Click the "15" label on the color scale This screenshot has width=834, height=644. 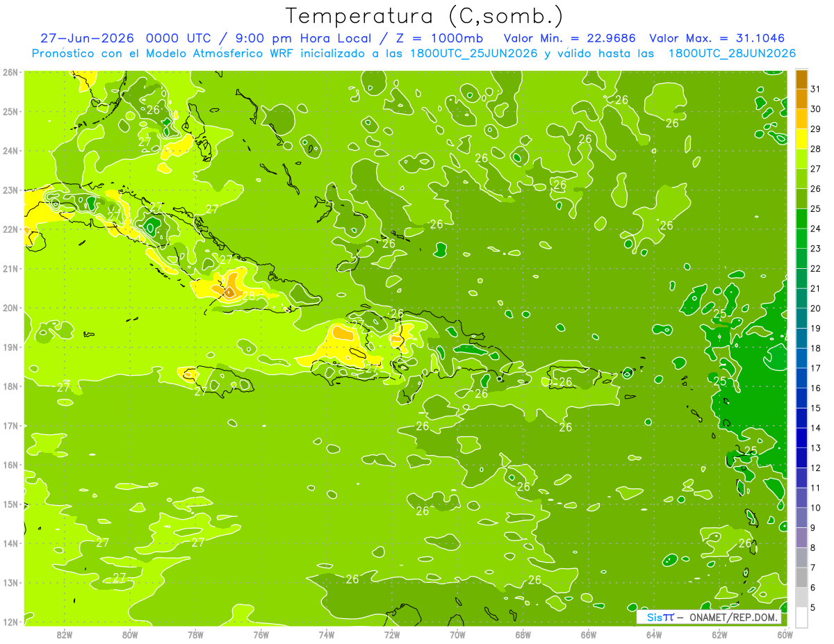coord(816,408)
